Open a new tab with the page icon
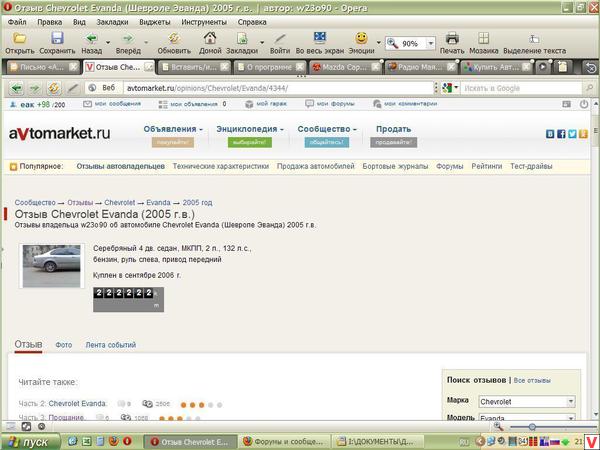600x450 pixels. pyautogui.click(x=562, y=67)
